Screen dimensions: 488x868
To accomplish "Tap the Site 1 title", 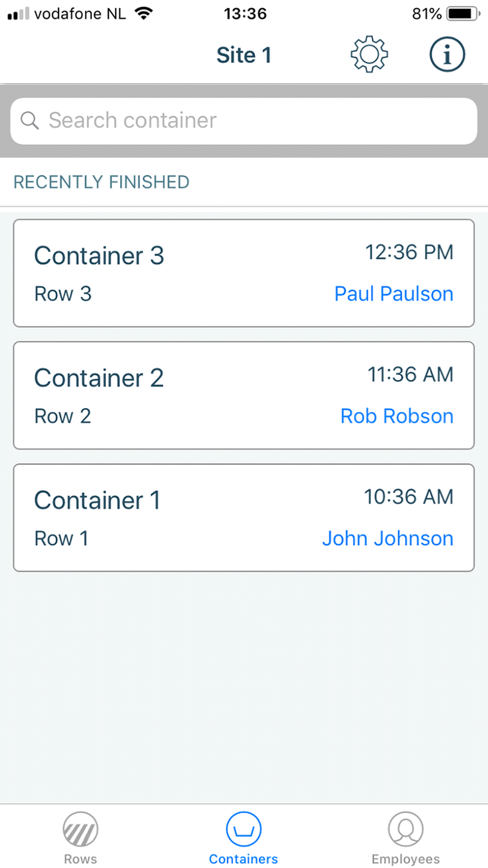I will tap(244, 55).
